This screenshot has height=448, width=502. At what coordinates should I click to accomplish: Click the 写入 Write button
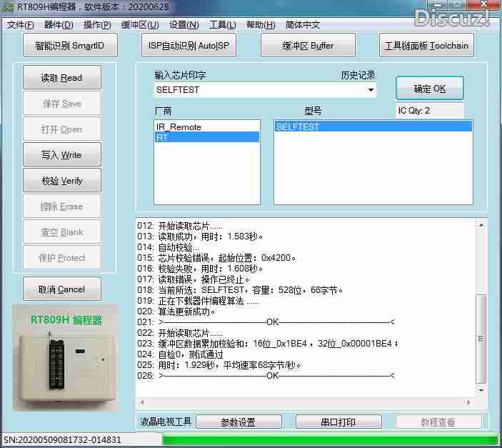pos(62,155)
